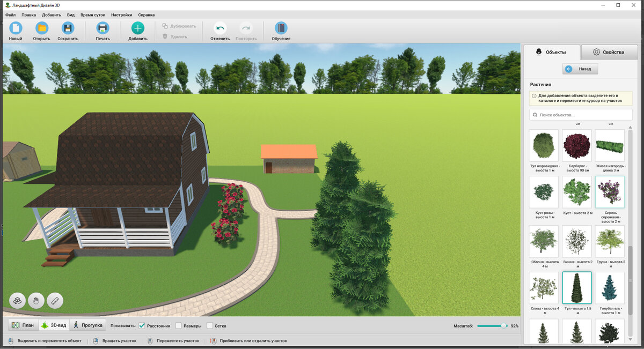Select the Голубая ель spruce thumbnail
Screen dimensions: 644x349
(x=610, y=288)
